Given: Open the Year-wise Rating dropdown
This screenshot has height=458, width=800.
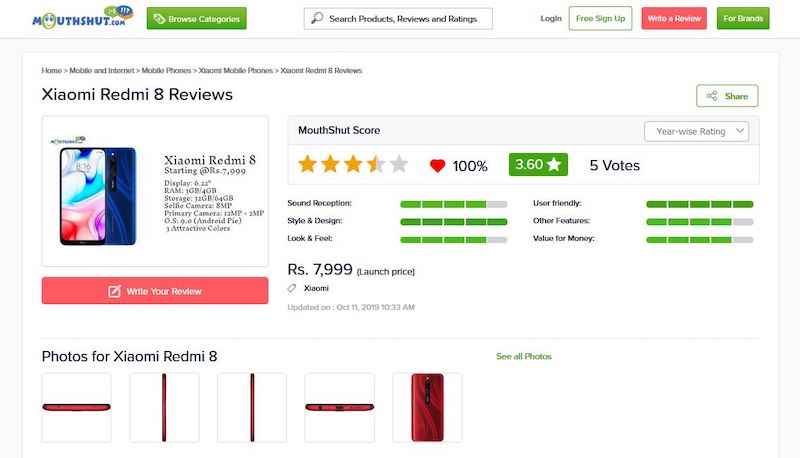Looking at the screenshot, I should pyautogui.click(x=696, y=131).
